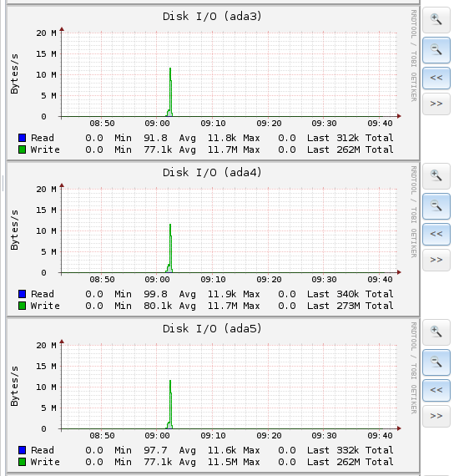Viewport: 469px width, 476px height.
Task: Shift ada4 graph back in time
Action: click(436, 234)
